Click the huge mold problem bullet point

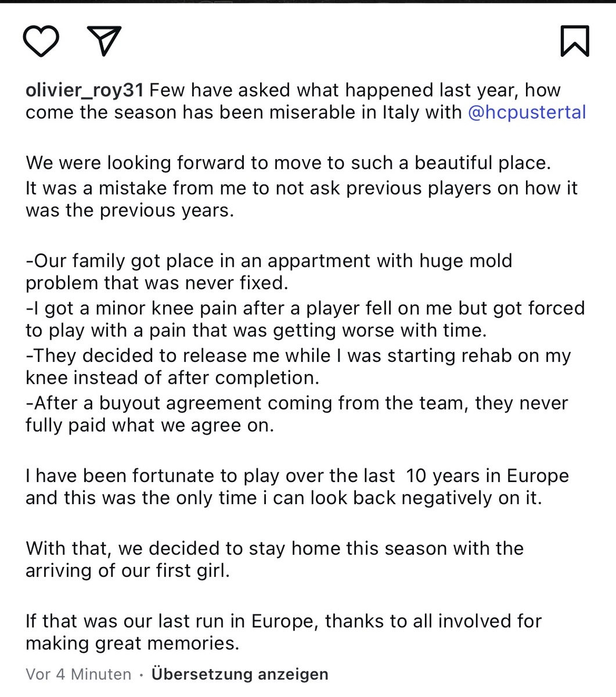point(269,261)
